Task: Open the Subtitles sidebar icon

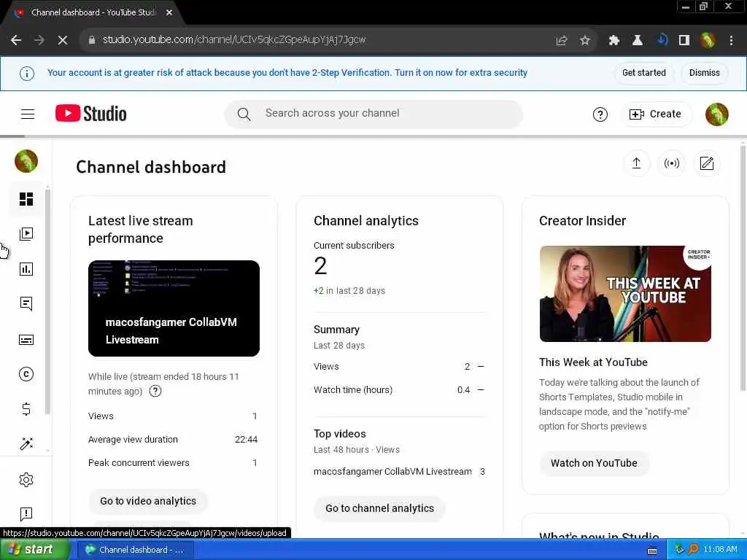Action: pyautogui.click(x=26, y=340)
